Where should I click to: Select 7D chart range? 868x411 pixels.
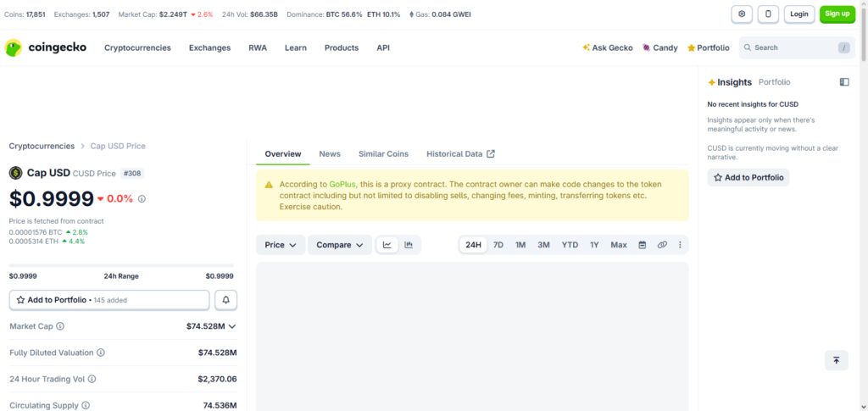(498, 245)
